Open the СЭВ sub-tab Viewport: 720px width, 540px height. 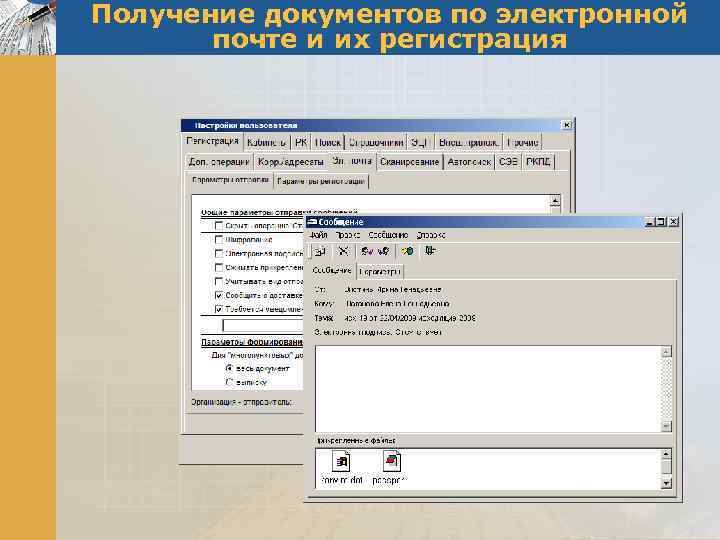508,162
